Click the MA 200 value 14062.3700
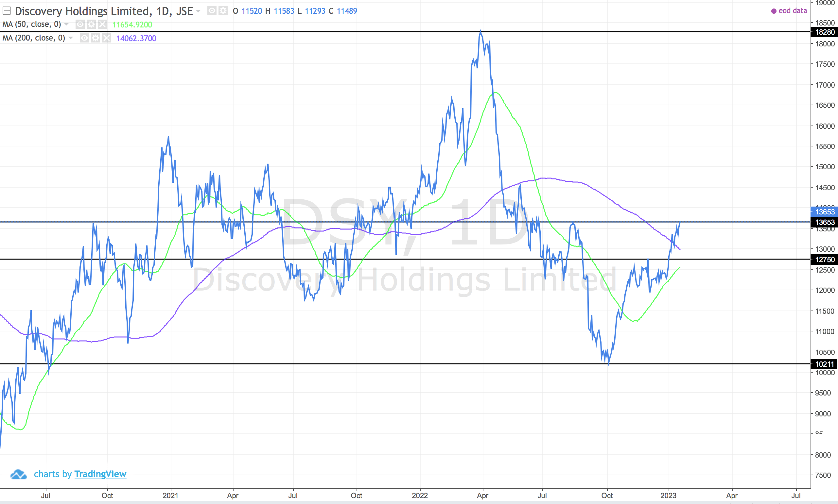 [x=136, y=38]
